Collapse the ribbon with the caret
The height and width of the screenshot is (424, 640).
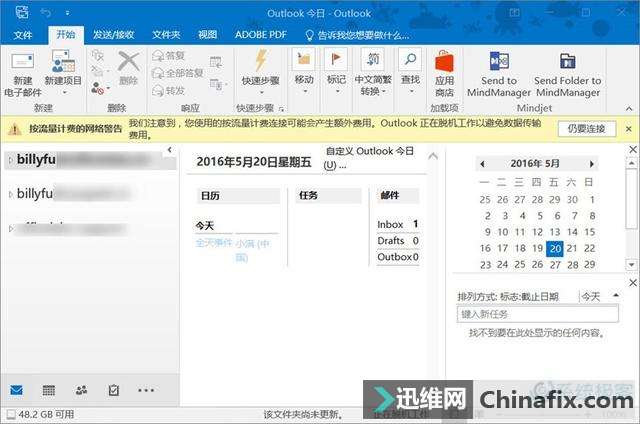(x=629, y=109)
